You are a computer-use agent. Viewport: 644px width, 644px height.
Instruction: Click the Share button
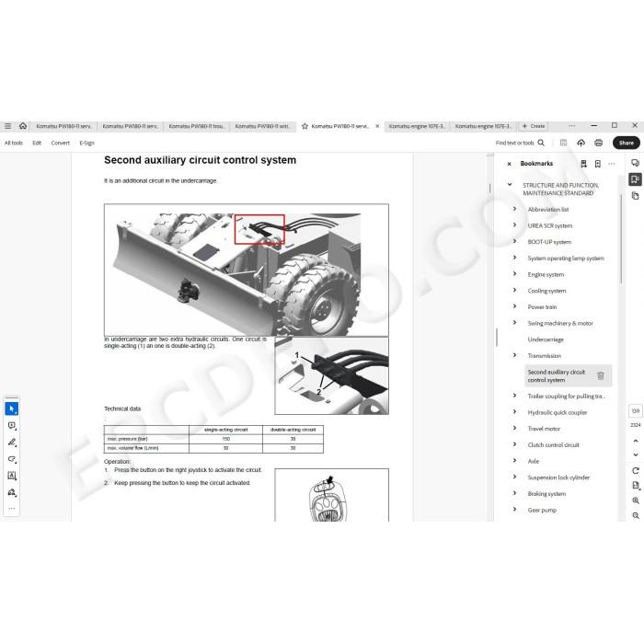pos(626,143)
